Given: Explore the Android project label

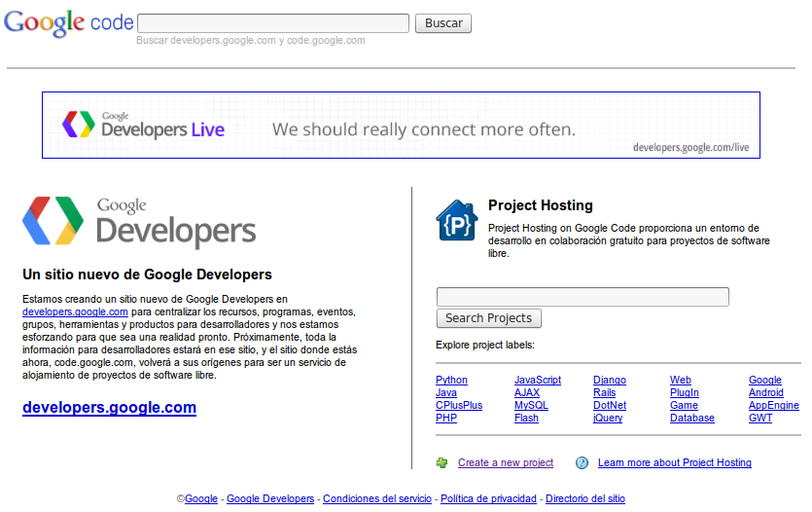Looking at the screenshot, I should pos(766,393).
